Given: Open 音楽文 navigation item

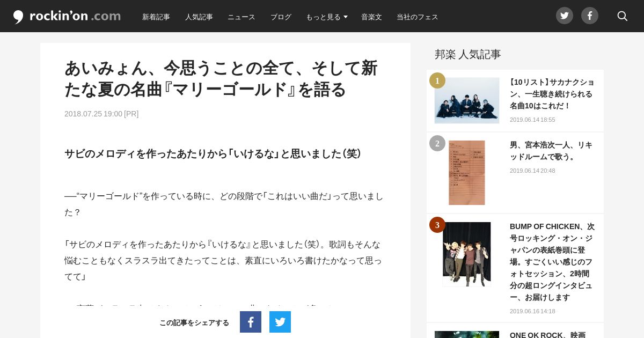Looking at the screenshot, I should pos(371,17).
